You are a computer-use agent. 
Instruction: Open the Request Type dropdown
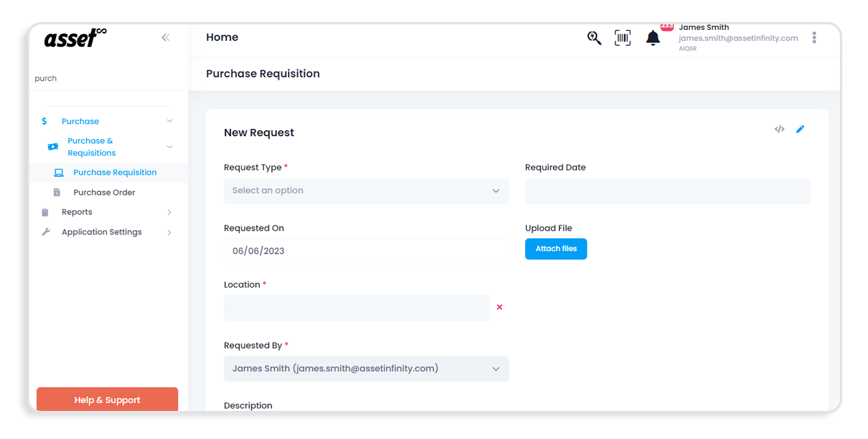tap(366, 190)
